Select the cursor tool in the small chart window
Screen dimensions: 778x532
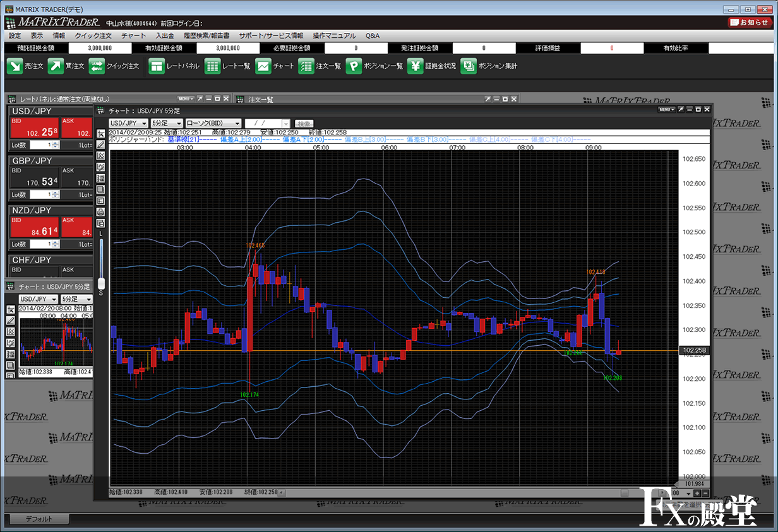[11, 310]
